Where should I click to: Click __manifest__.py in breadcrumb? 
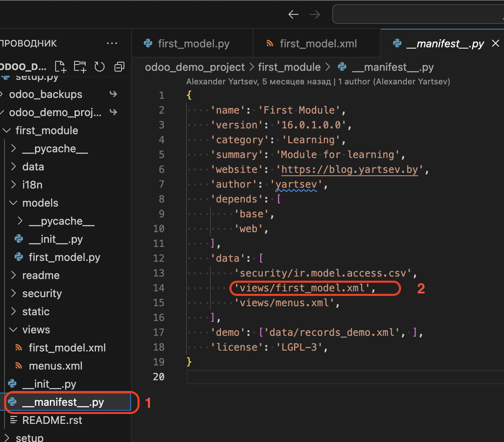pos(393,67)
